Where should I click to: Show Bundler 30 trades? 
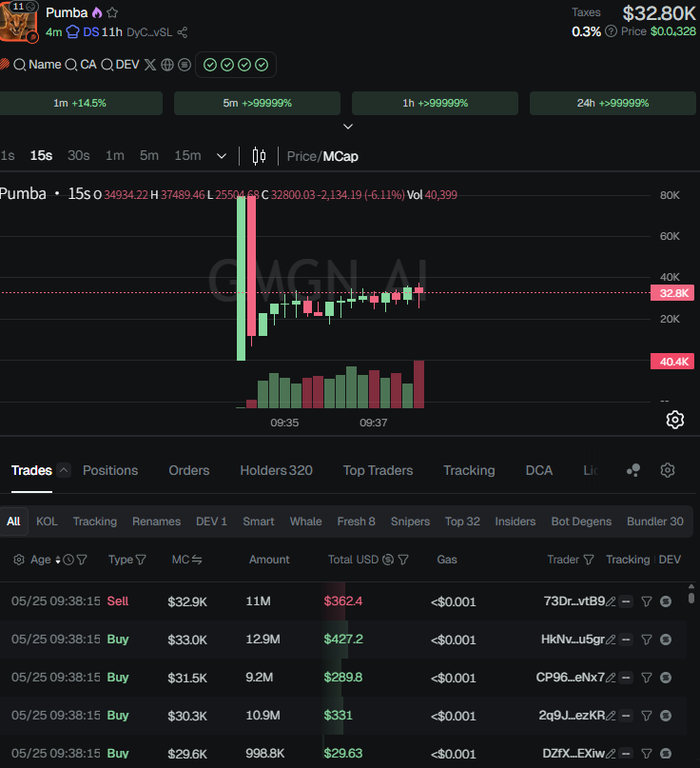coord(655,522)
